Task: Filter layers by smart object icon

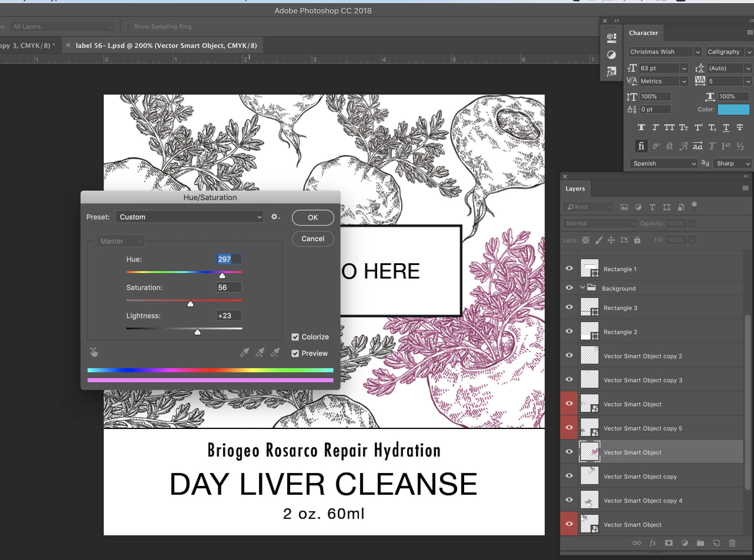Action: (x=681, y=207)
